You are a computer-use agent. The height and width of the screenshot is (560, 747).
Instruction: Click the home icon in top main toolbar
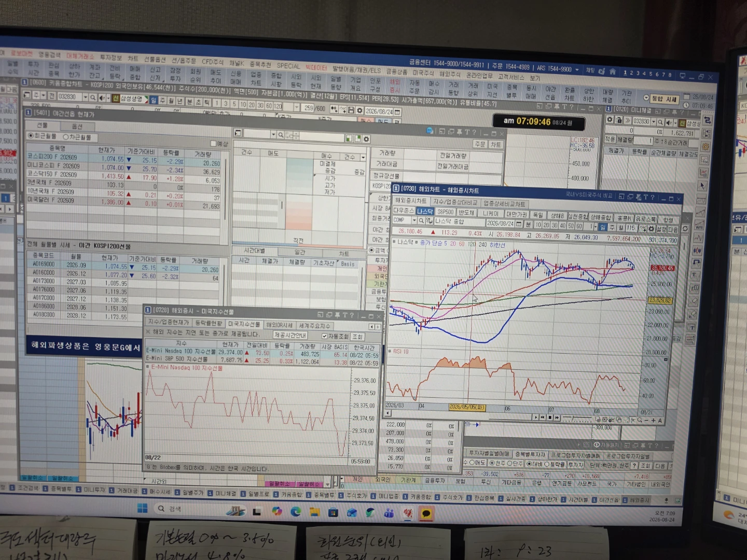[613, 72]
